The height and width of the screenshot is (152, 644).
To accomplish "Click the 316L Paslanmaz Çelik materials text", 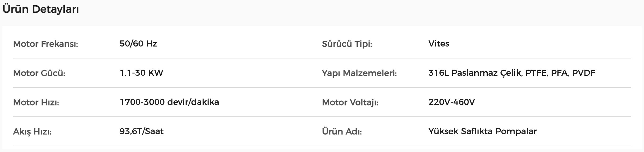I will click(x=475, y=73).
